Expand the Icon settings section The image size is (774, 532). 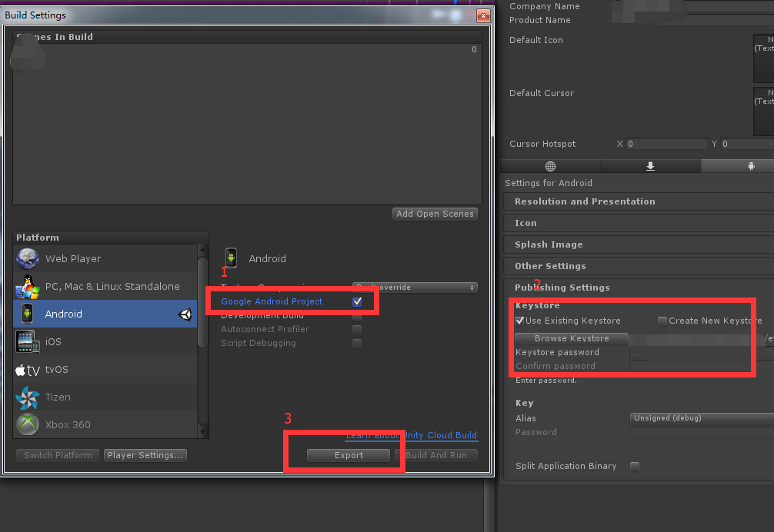pos(639,223)
